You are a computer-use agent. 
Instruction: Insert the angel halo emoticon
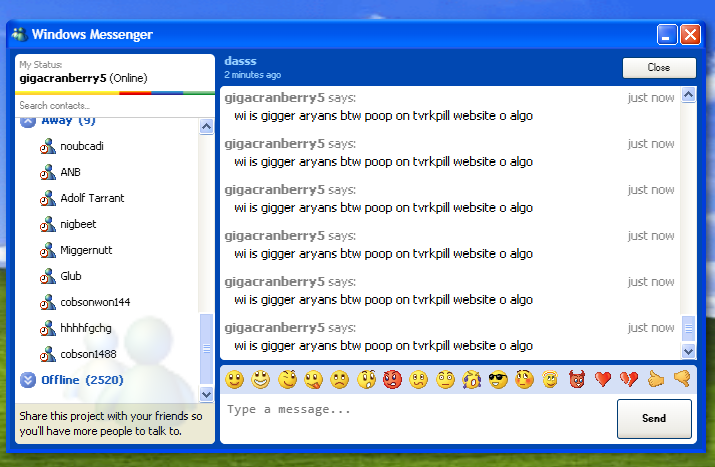pos(550,379)
